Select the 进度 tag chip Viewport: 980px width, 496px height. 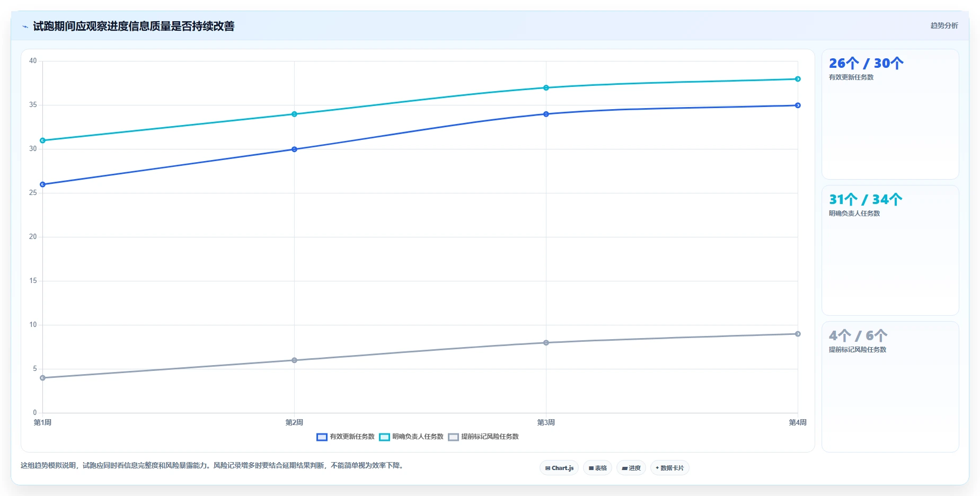pos(631,468)
